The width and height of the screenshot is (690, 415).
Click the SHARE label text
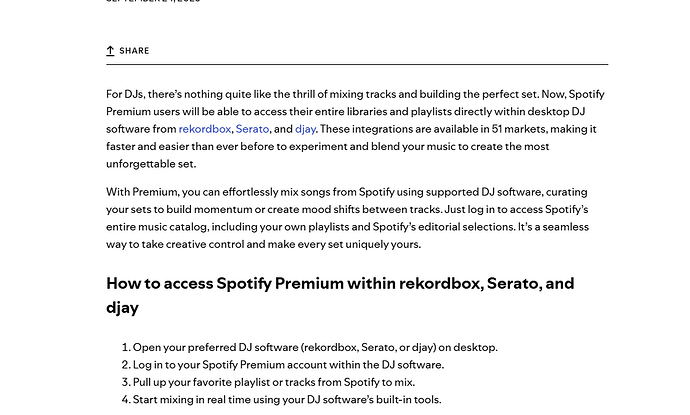coord(134,51)
